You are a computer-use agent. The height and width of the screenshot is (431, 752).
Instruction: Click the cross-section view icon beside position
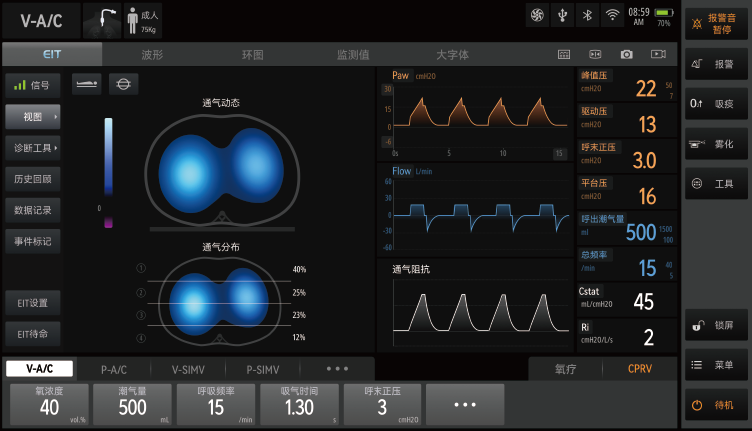tap(123, 84)
